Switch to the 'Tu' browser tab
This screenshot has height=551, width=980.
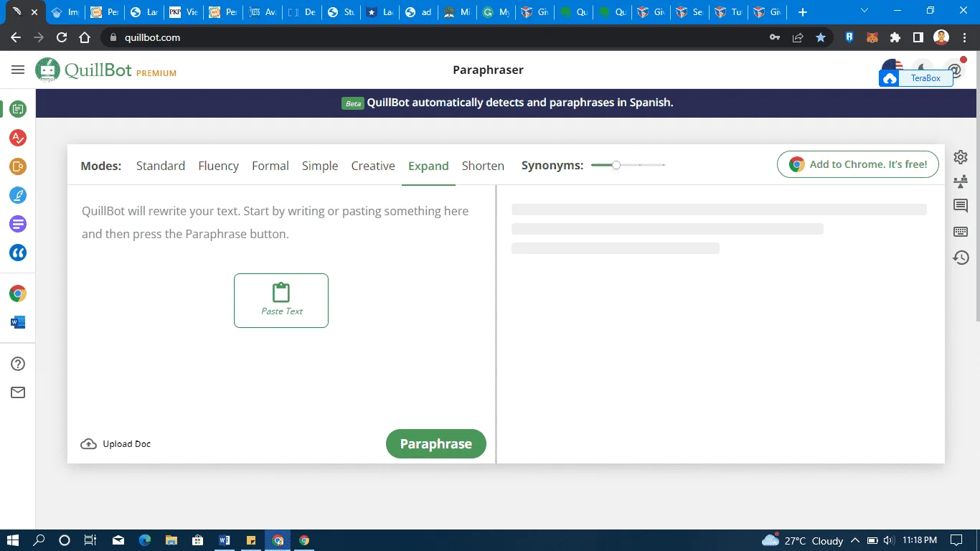(x=727, y=12)
